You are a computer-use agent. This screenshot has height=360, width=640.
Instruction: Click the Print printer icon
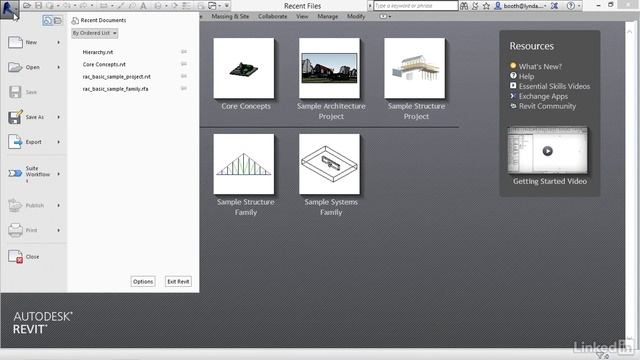15,230
